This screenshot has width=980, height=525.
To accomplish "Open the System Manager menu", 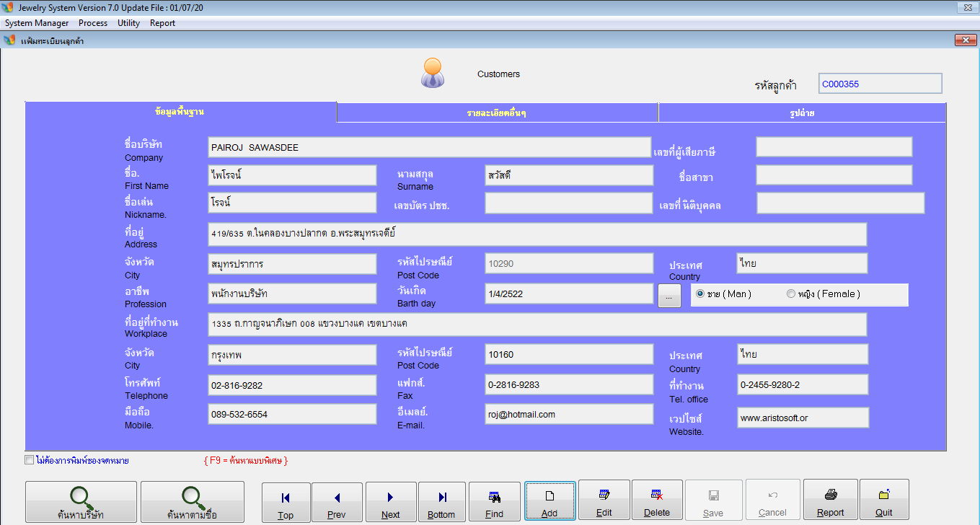I will point(37,23).
